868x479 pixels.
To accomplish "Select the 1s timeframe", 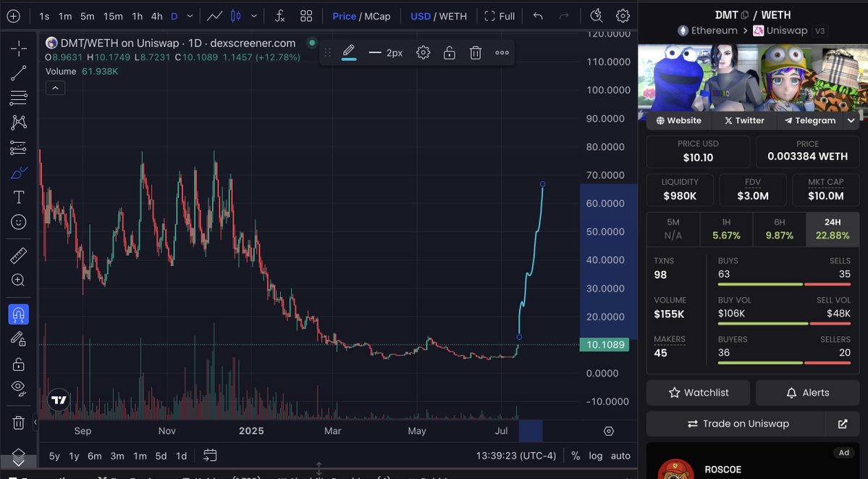I will click(43, 16).
